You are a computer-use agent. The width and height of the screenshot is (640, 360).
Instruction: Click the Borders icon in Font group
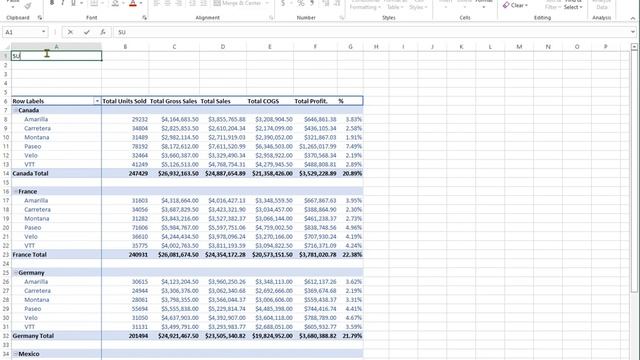pos(93,3)
